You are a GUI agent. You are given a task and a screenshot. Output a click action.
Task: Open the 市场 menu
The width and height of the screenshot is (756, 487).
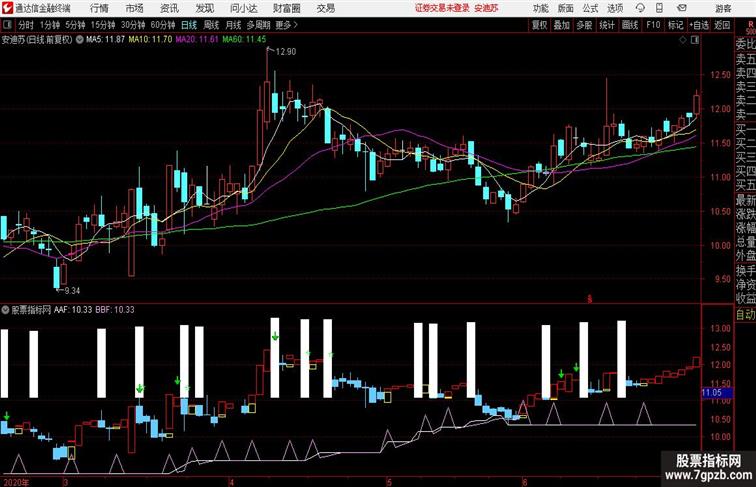coord(134,8)
